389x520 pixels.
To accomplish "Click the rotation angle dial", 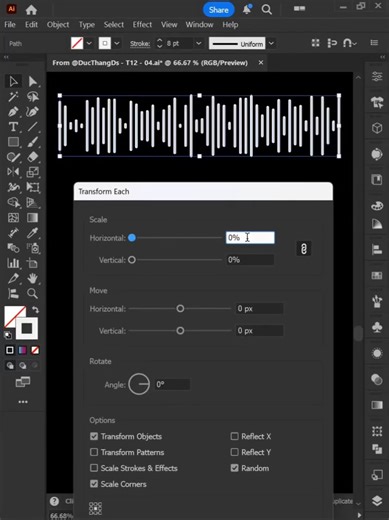I will click(139, 384).
